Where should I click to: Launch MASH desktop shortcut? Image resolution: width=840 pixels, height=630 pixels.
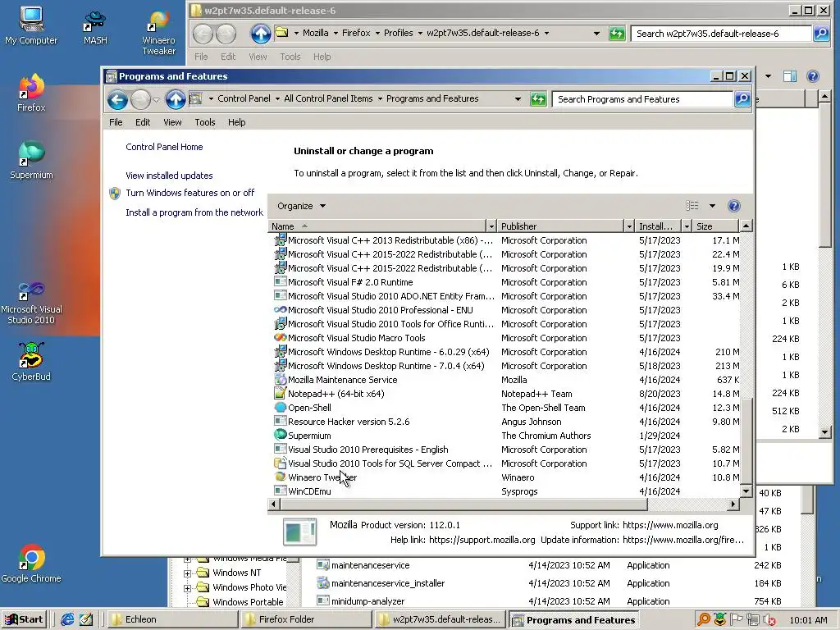coord(95,27)
